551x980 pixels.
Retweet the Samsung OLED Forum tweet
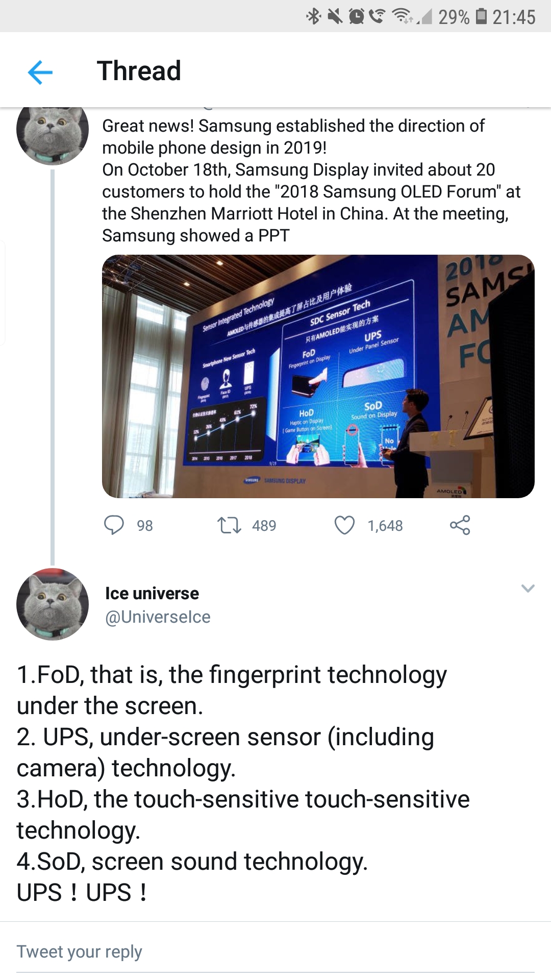(x=229, y=525)
